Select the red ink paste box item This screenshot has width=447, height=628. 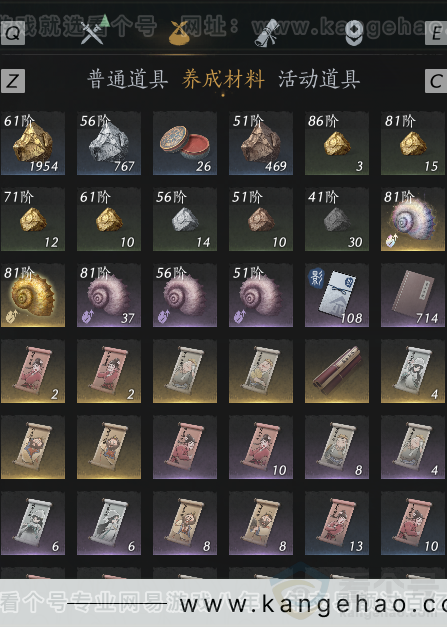coord(185,143)
